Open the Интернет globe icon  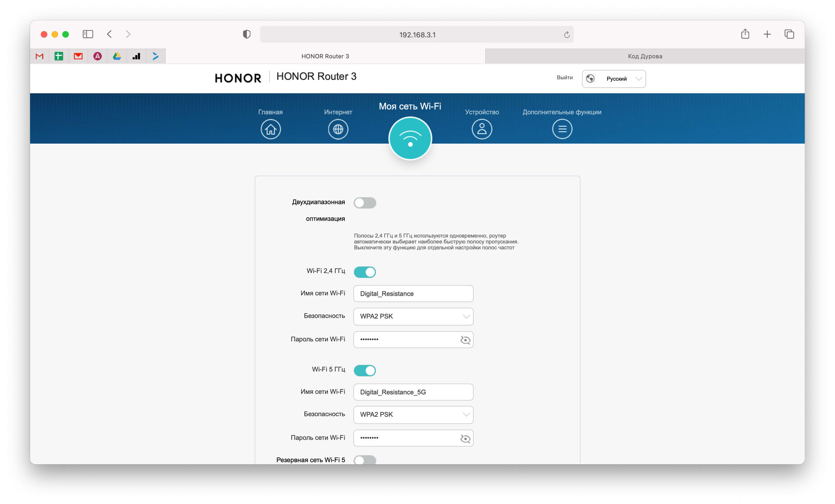point(338,129)
